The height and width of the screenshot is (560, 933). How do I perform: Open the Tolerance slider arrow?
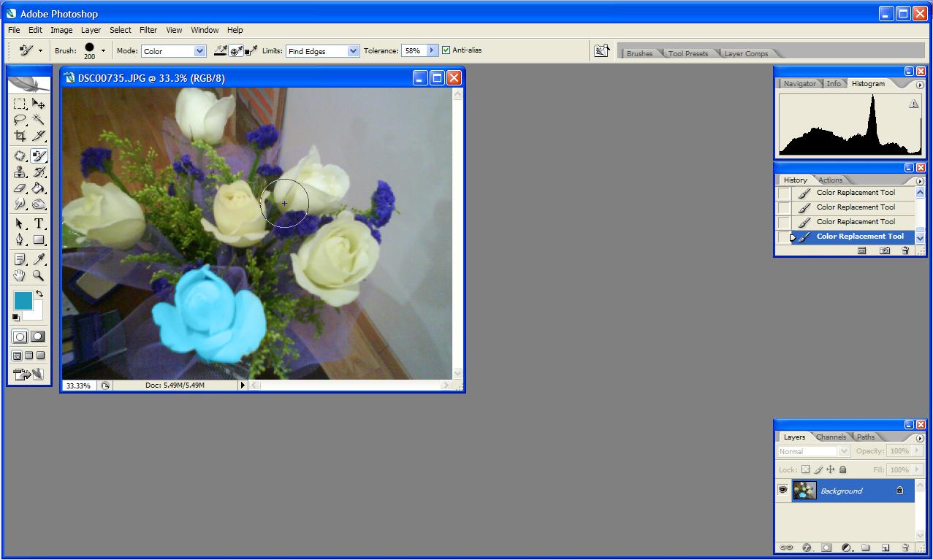432,50
